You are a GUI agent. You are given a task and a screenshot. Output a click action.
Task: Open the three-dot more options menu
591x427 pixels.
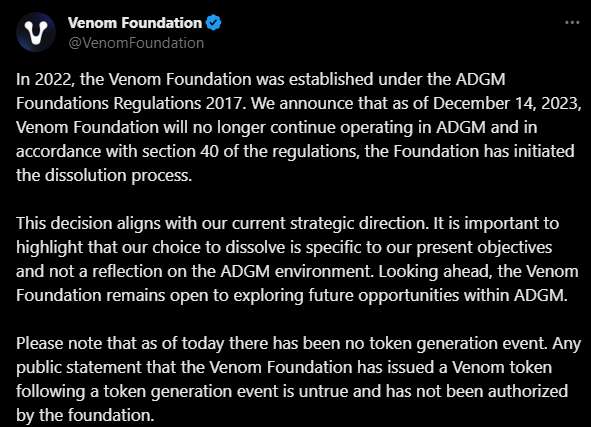pyautogui.click(x=572, y=23)
